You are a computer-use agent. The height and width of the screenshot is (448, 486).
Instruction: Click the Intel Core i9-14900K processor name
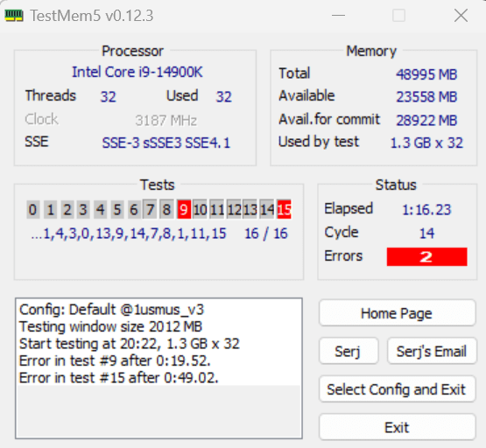[137, 72]
